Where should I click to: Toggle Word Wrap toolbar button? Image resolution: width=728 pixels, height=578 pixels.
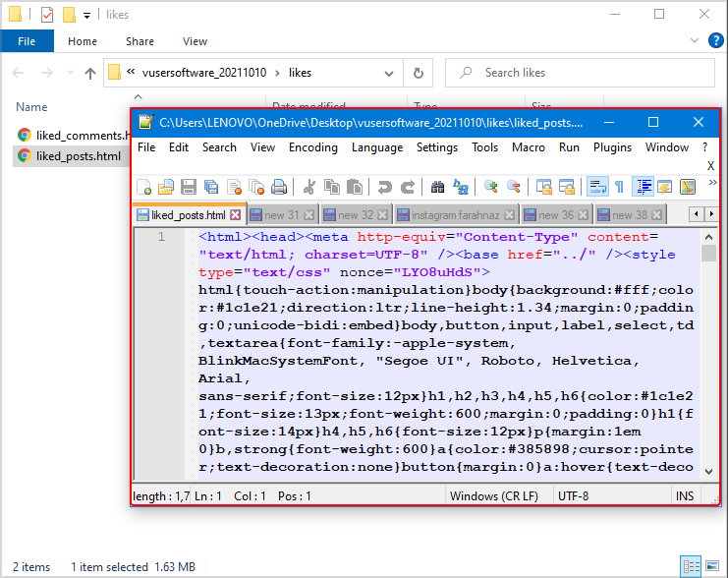pos(597,187)
